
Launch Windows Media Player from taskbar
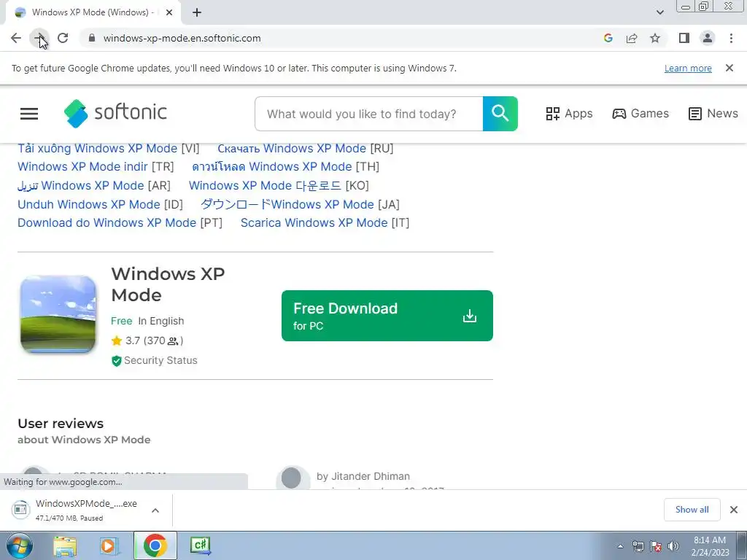click(x=109, y=545)
